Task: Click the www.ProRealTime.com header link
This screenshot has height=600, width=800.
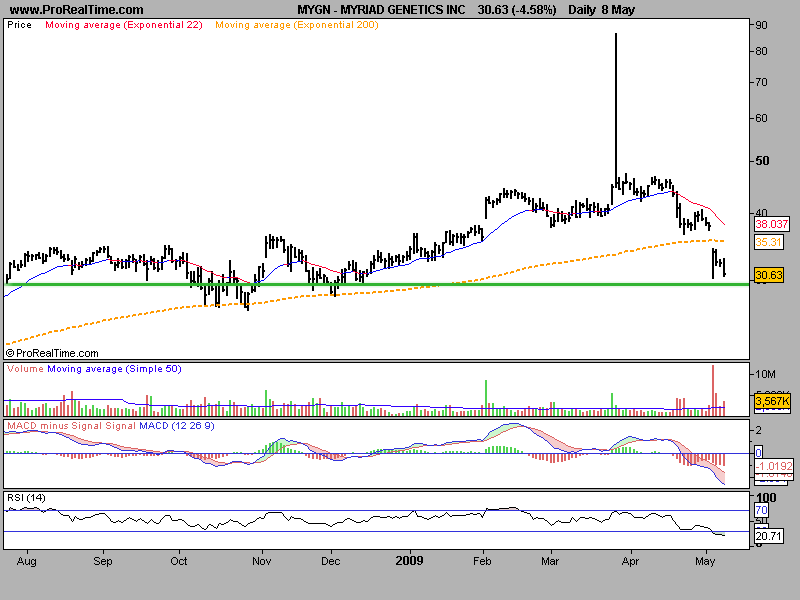Action: pyautogui.click(x=77, y=10)
